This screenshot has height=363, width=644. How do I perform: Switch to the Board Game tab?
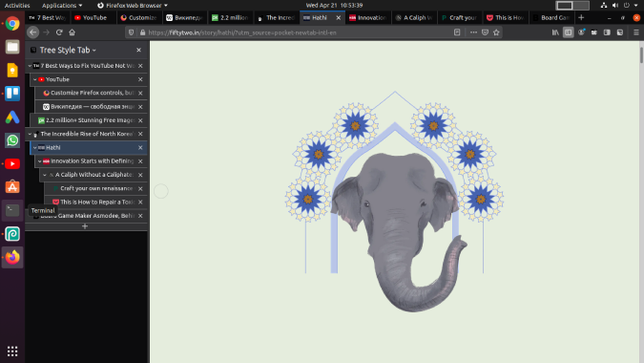coord(551,18)
